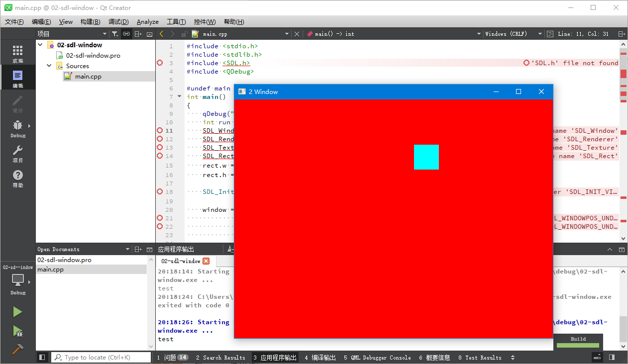628x364 pixels.
Task: Expand the output panes list arrows
Action: [x=513, y=358]
